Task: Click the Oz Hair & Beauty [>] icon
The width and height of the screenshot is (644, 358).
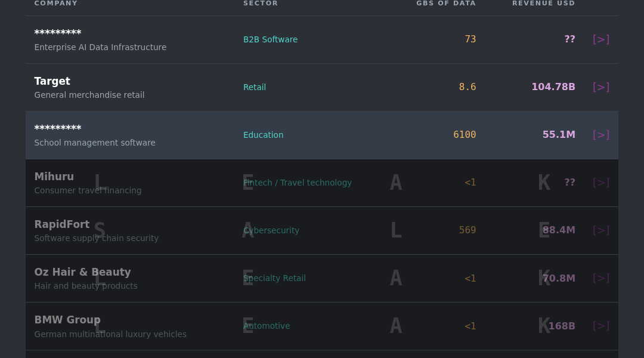Action: click(601, 278)
